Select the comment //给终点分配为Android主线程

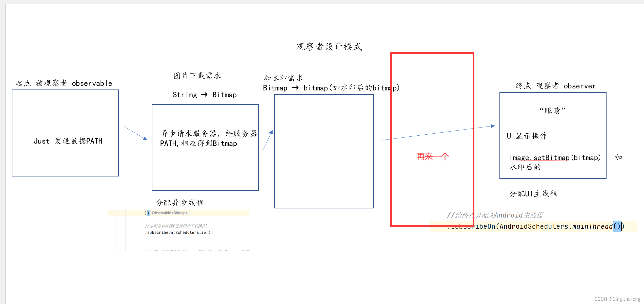495,215
